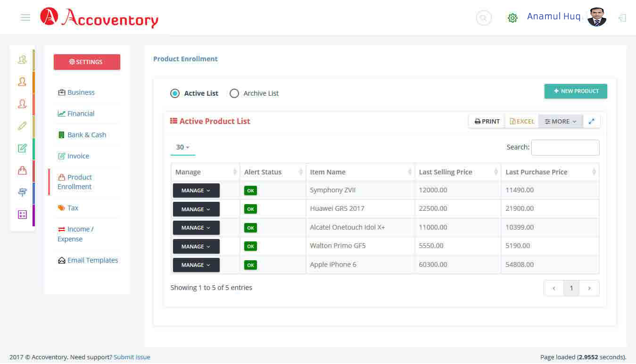This screenshot has width=636, height=364.
Task: Open the green edit-note sidebar icon
Action: [x=22, y=148]
